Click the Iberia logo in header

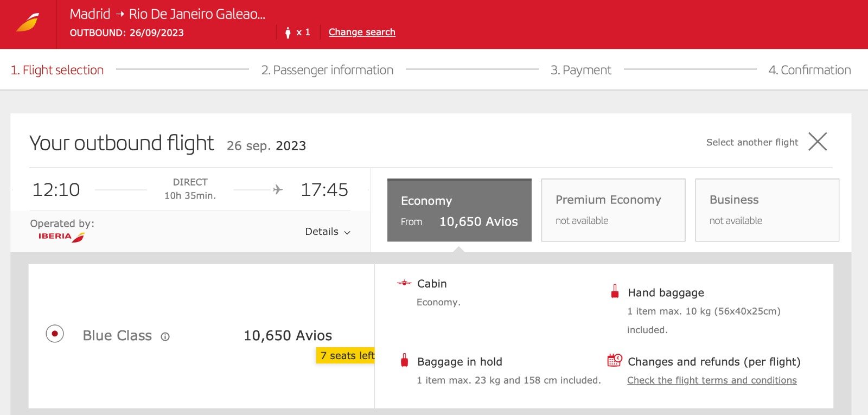(x=28, y=23)
